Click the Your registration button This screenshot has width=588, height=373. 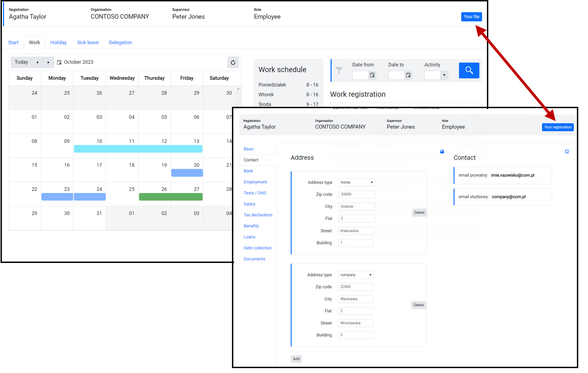558,127
